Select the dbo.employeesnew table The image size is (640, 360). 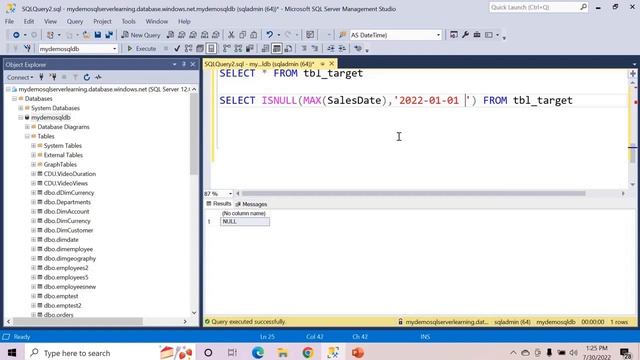[x=69, y=287]
